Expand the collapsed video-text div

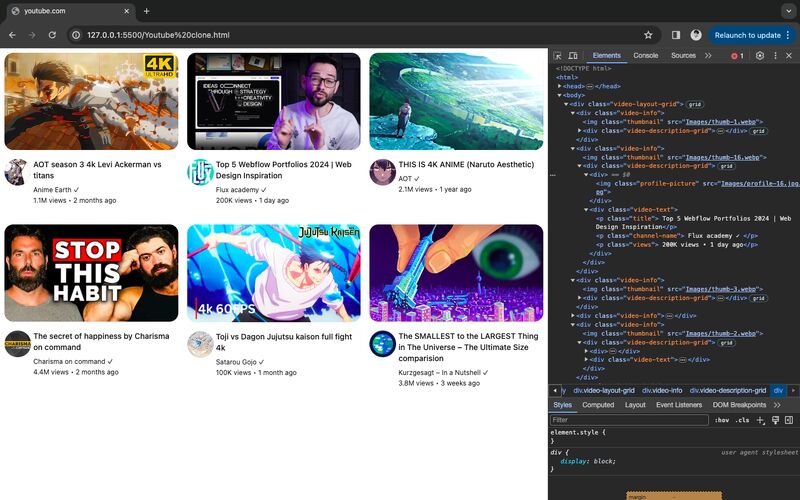pyautogui.click(x=586, y=359)
